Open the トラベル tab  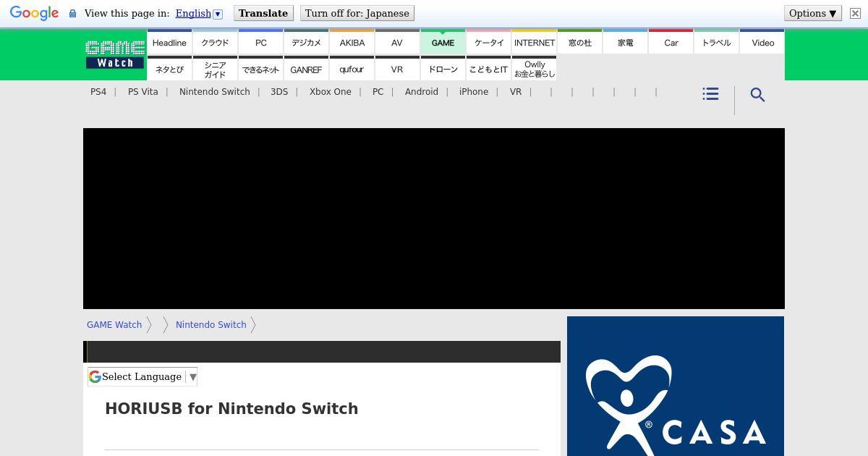tap(717, 43)
